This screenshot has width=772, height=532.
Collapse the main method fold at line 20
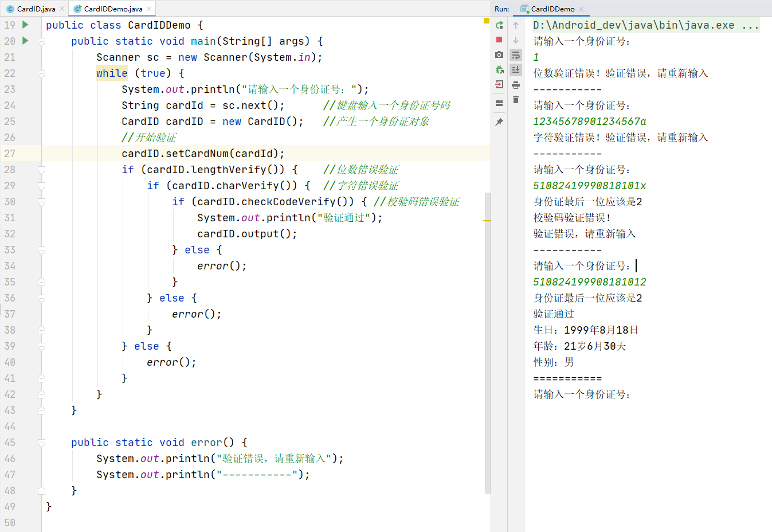click(x=41, y=41)
